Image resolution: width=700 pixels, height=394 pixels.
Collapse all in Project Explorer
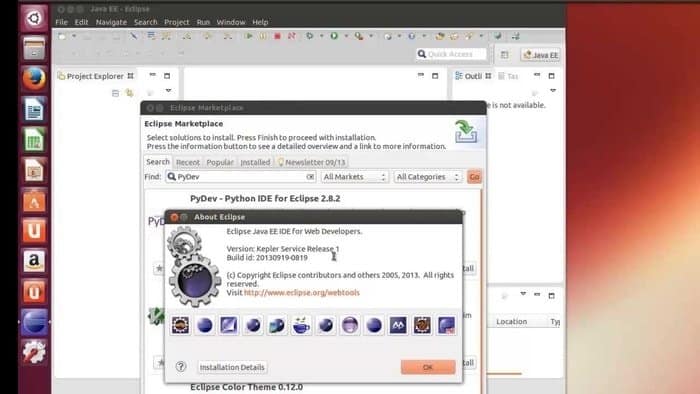116,93
